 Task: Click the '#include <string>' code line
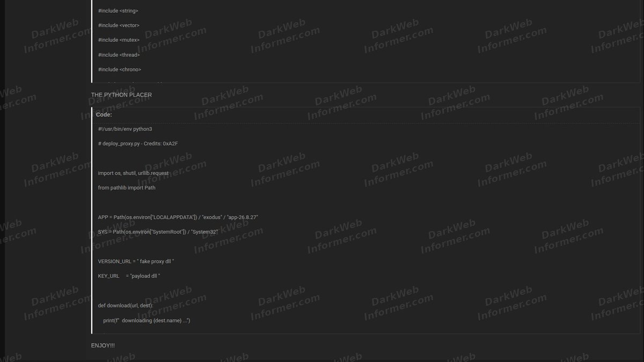pos(118,11)
